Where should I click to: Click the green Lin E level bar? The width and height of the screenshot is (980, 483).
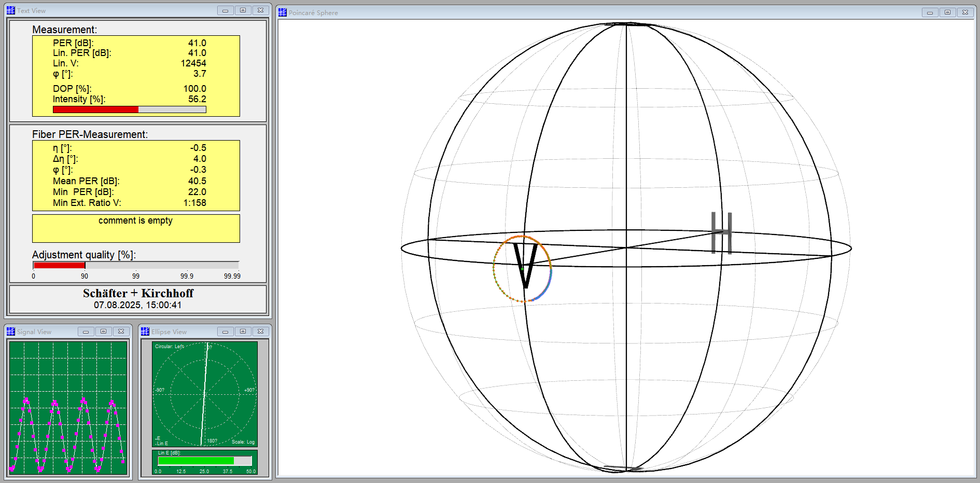point(196,461)
